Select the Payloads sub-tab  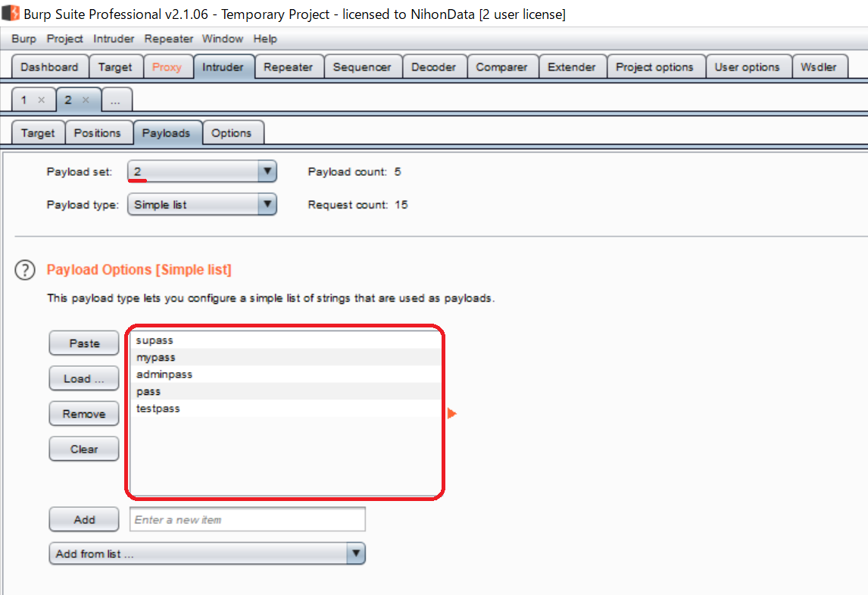click(x=166, y=133)
